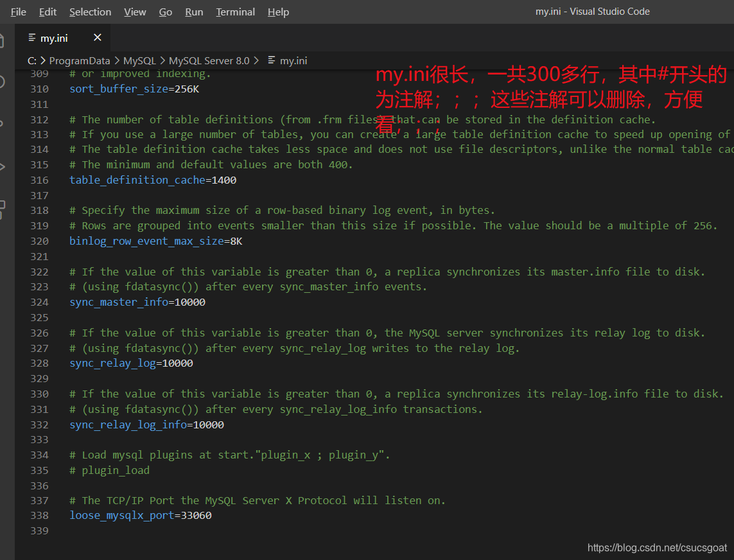The height and width of the screenshot is (560, 734).
Task: Click the sync_relay_log_info key
Action: [128, 424]
